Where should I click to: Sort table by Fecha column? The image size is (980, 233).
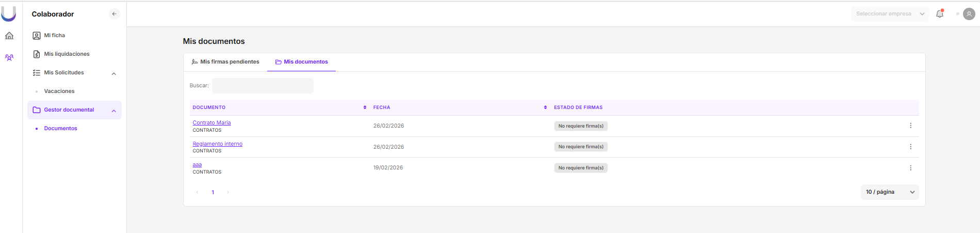545,107
